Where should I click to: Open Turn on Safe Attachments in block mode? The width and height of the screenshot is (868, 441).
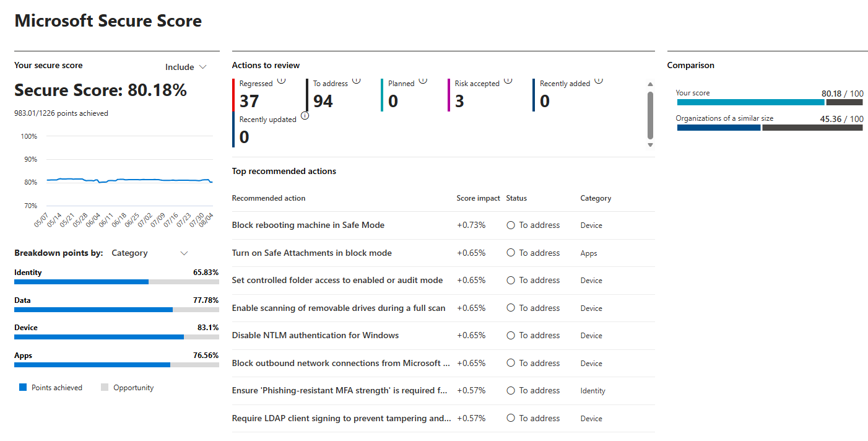(x=312, y=253)
